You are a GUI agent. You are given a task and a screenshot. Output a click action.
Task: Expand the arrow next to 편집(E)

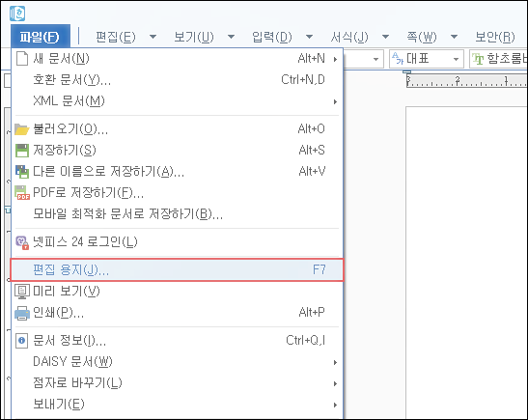153,37
